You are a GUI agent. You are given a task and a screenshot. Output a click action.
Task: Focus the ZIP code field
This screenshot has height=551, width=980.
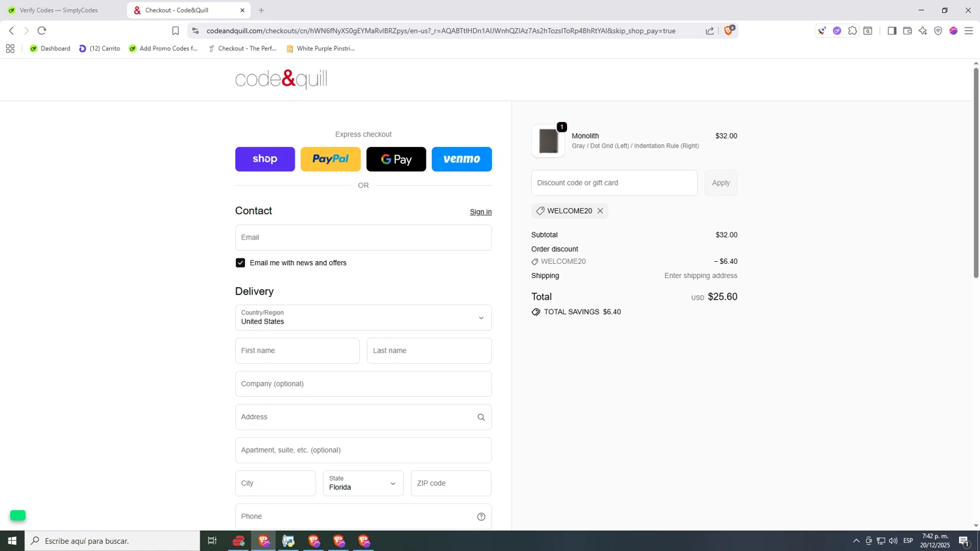(x=451, y=484)
